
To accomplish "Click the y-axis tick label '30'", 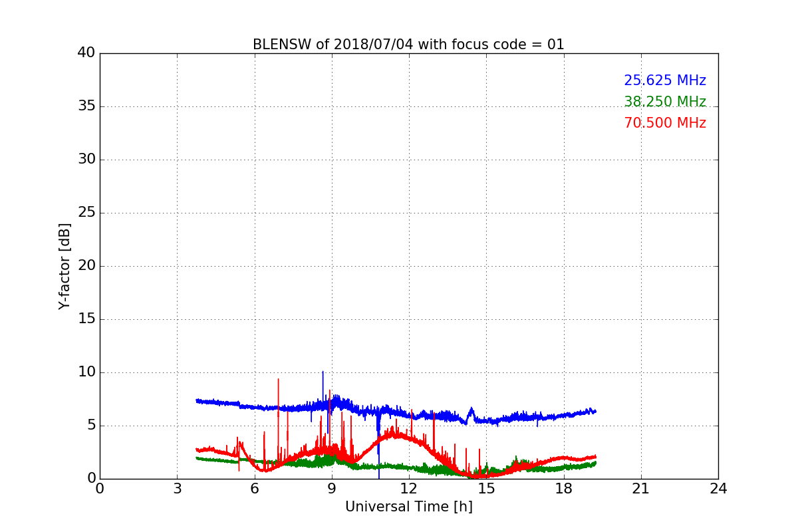I will [86, 160].
